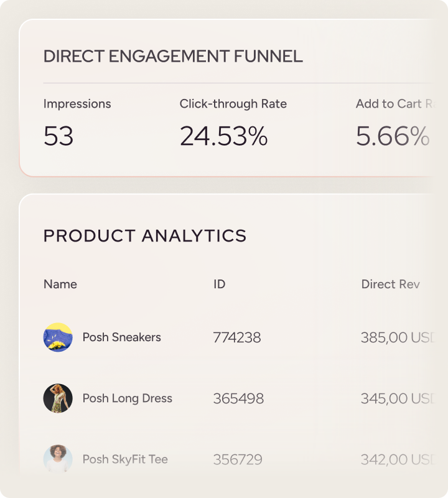Click the Direct Engagement Funnel heading
448x498 pixels.
coord(173,57)
